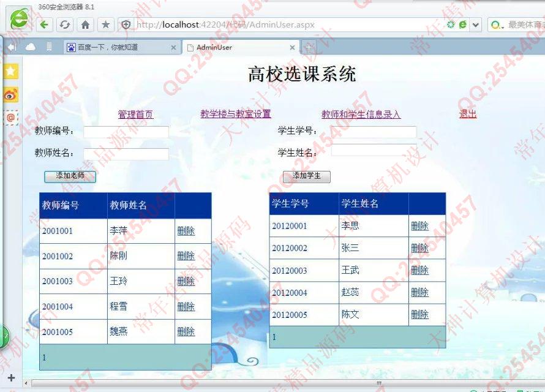Open favorites star in left sidebar
Viewport: 545px width, 392px height.
[10, 71]
